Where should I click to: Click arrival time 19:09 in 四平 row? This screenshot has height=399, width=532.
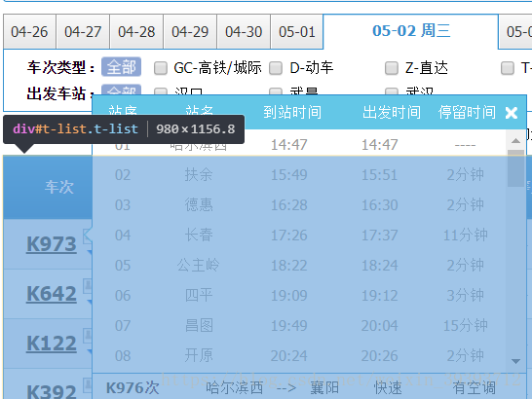click(288, 296)
